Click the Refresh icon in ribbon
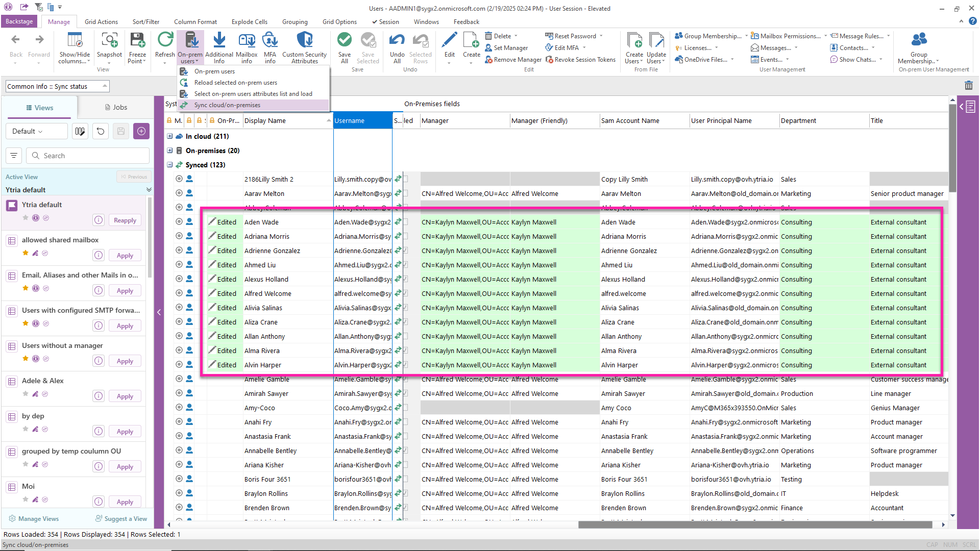Viewport: 980px width, 551px height. click(165, 40)
